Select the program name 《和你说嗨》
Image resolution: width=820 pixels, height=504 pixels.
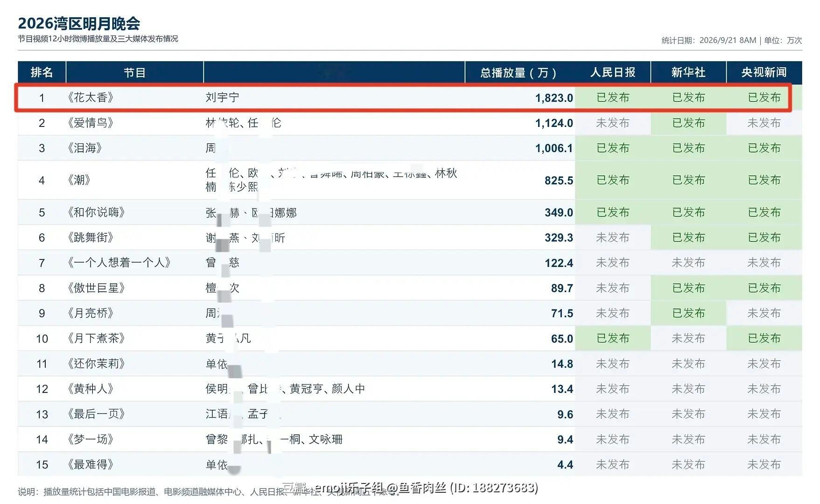coord(96,212)
